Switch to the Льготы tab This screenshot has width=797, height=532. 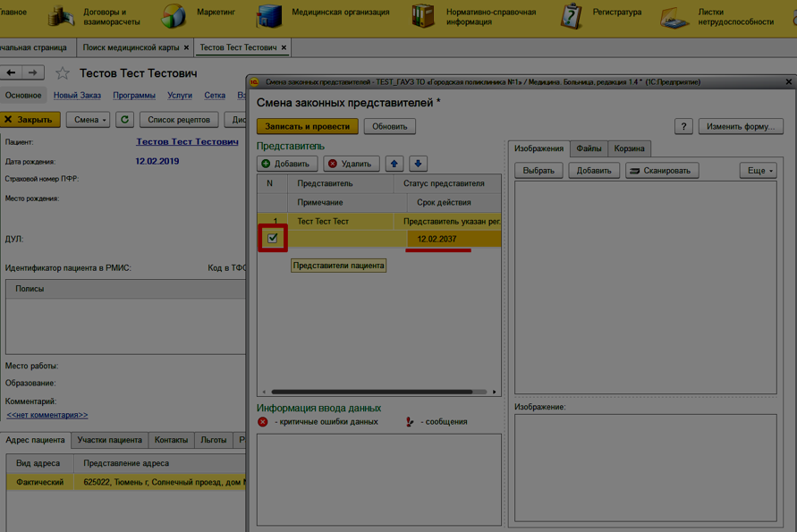[x=213, y=440]
